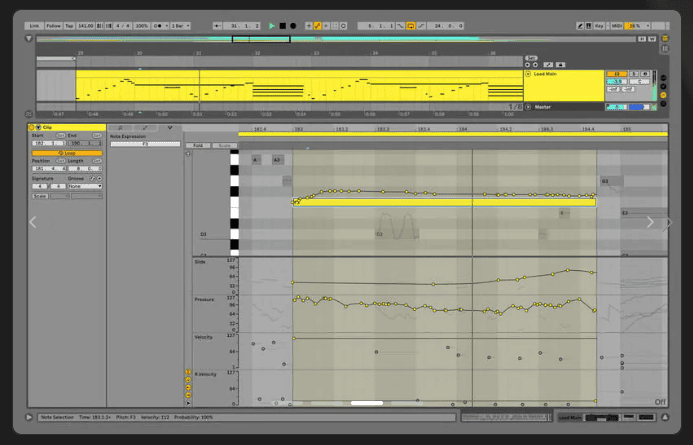This screenshot has height=445, width=693.
Task: Click the Groove pool round icon
Action: [99, 179]
